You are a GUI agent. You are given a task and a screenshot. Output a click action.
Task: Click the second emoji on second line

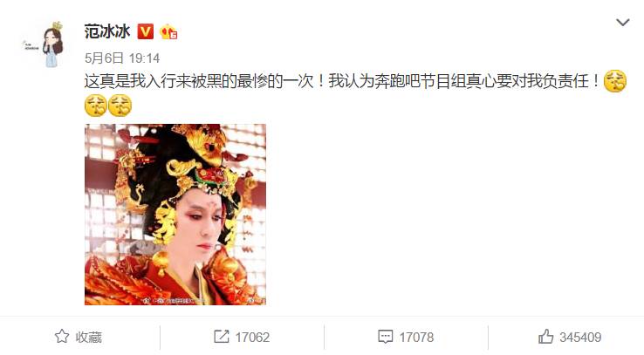click(120, 106)
